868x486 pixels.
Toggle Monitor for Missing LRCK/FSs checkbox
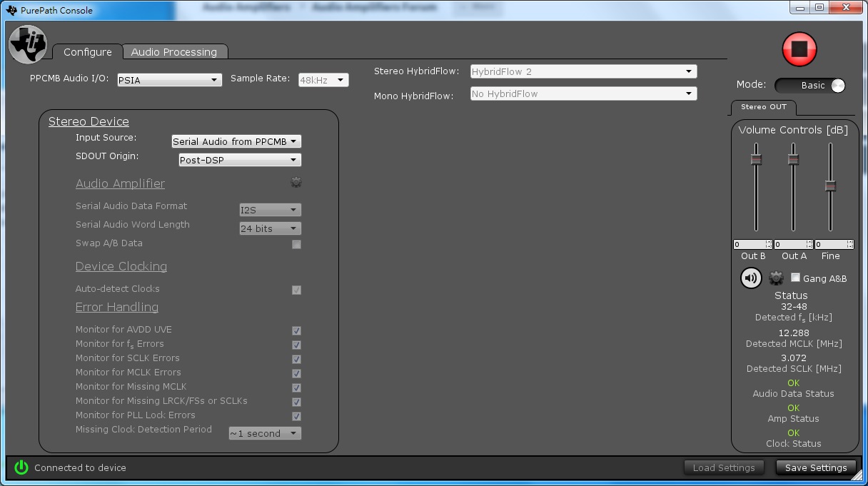(x=296, y=402)
